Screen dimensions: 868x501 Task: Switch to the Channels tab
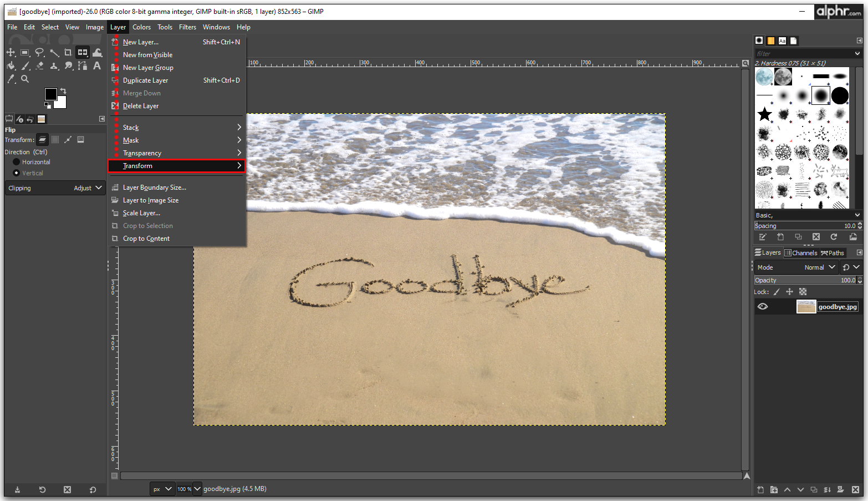(801, 253)
